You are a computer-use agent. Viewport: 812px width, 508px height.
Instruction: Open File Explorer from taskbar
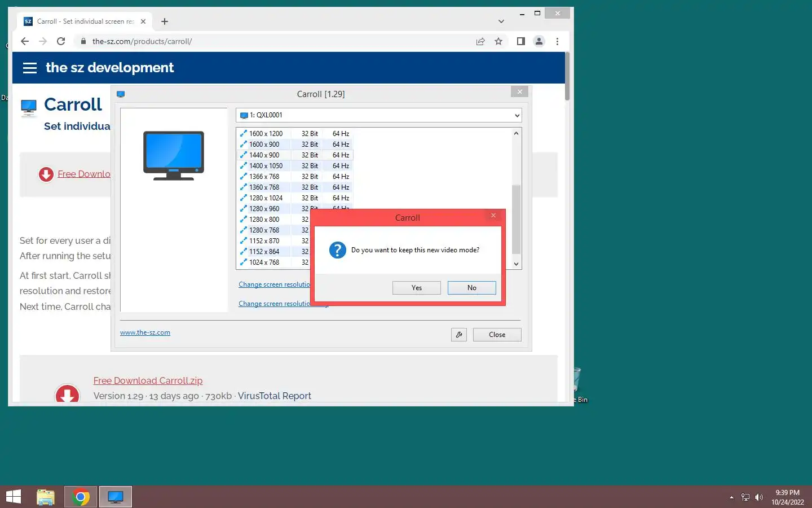point(46,497)
